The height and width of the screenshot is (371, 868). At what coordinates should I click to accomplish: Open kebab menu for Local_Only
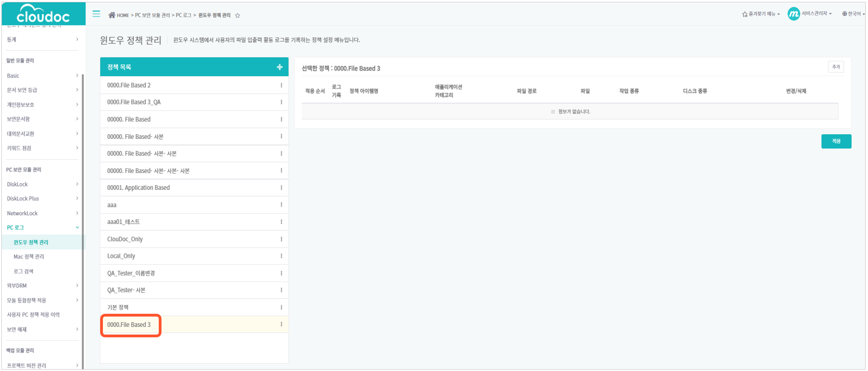[281, 256]
